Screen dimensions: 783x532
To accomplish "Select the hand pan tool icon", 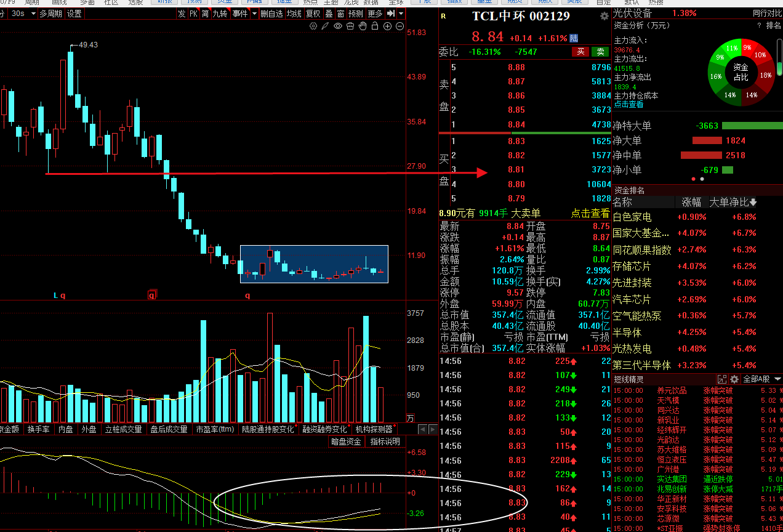I will pos(363,26).
